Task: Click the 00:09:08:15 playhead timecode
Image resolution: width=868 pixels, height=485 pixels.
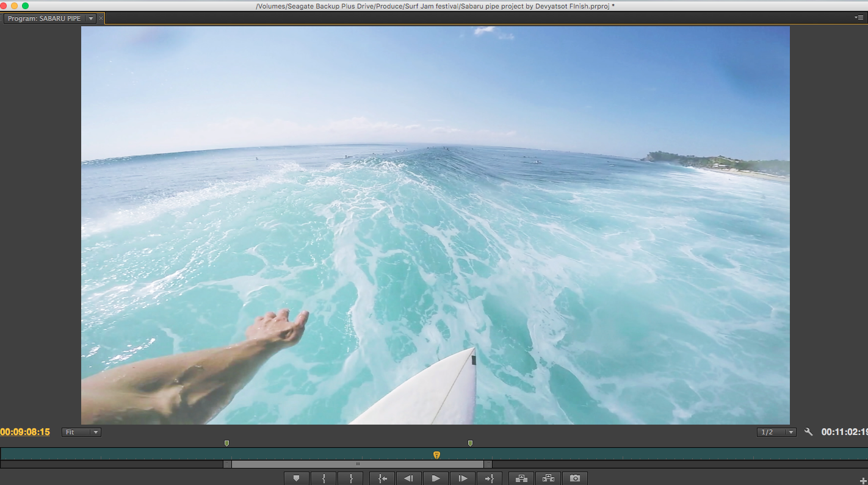Action: point(25,432)
